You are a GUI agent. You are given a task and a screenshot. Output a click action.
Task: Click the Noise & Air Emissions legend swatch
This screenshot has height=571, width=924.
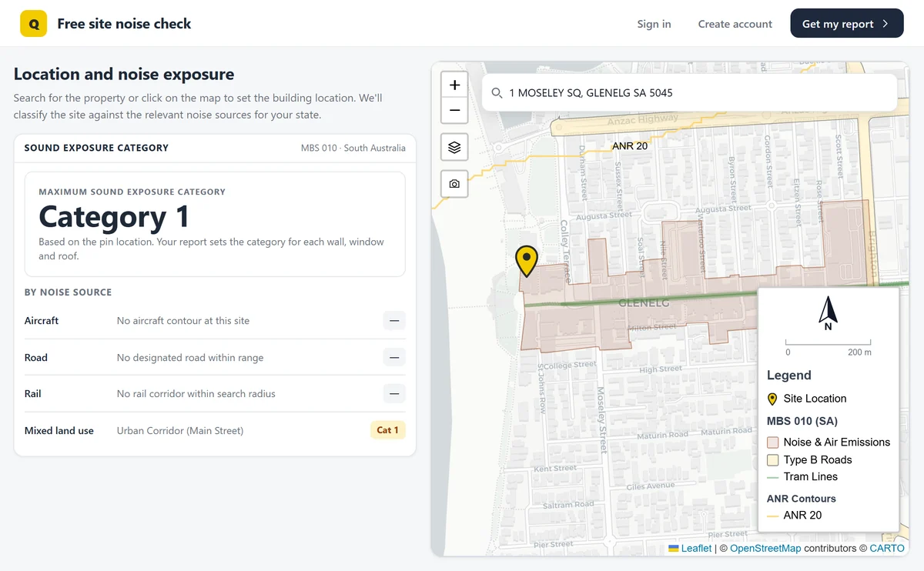point(773,442)
